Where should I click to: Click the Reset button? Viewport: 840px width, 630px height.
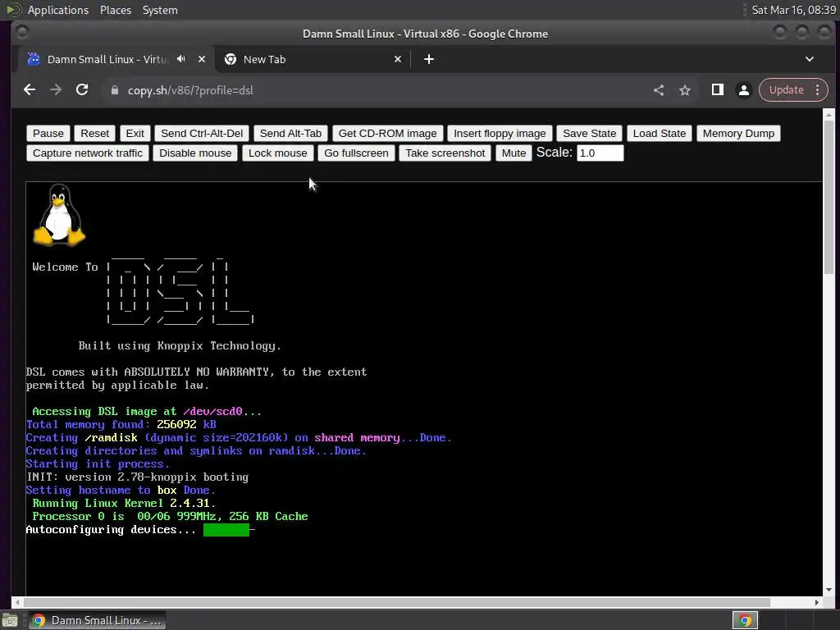tap(95, 134)
